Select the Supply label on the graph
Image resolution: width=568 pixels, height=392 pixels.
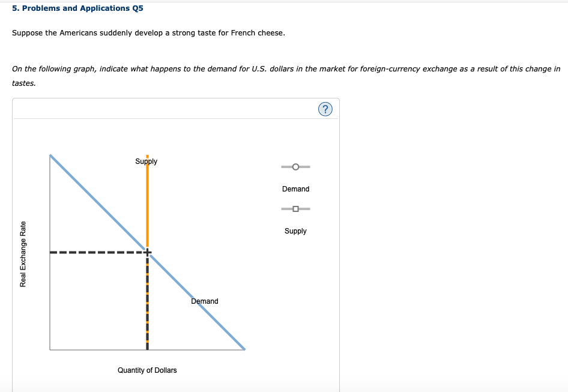[x=146, y=161]
